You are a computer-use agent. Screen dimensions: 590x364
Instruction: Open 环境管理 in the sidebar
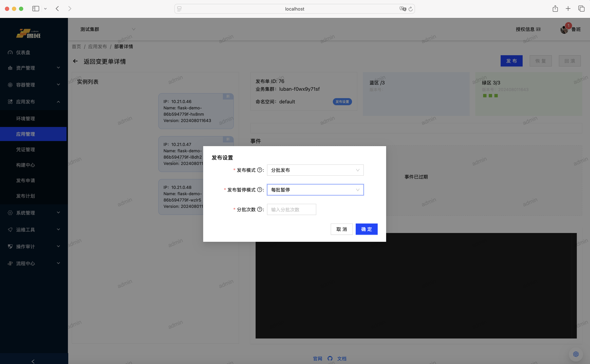[x=26, y=119]
